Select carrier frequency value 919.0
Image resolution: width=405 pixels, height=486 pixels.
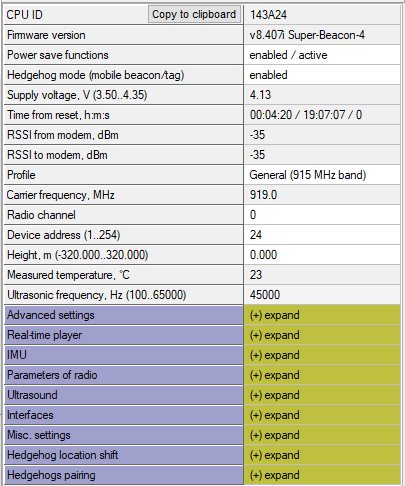click(322, 195)
